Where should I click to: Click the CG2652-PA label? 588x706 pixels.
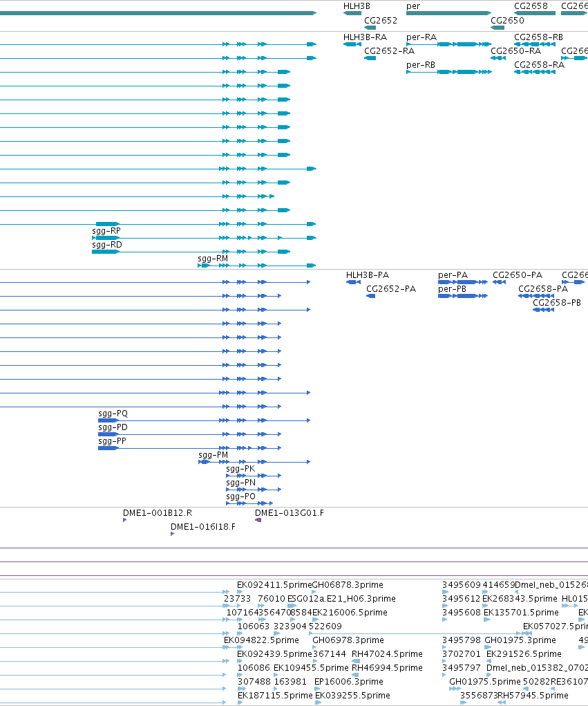391,289
